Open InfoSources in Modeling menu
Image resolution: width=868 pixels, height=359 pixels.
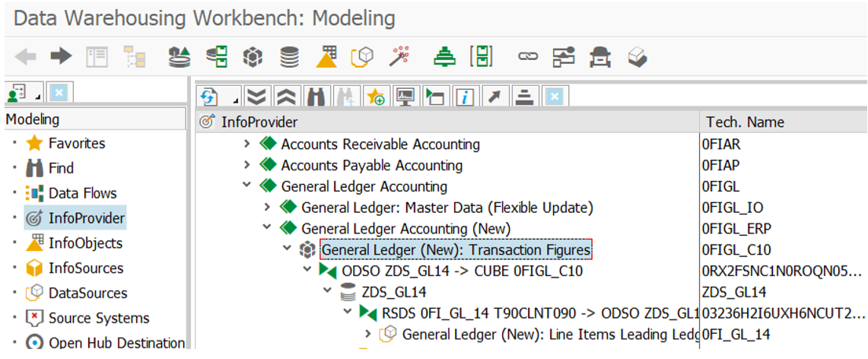[x=86, y=268]
